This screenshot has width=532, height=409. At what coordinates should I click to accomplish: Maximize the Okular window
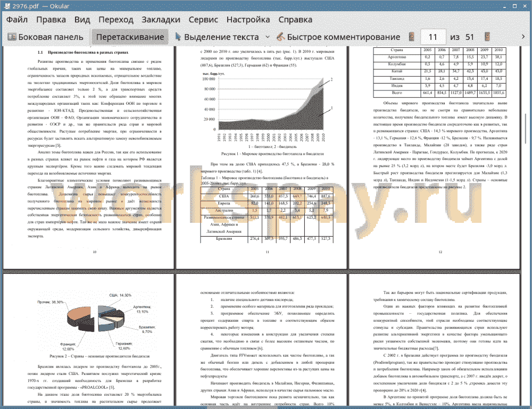(514, 6)
